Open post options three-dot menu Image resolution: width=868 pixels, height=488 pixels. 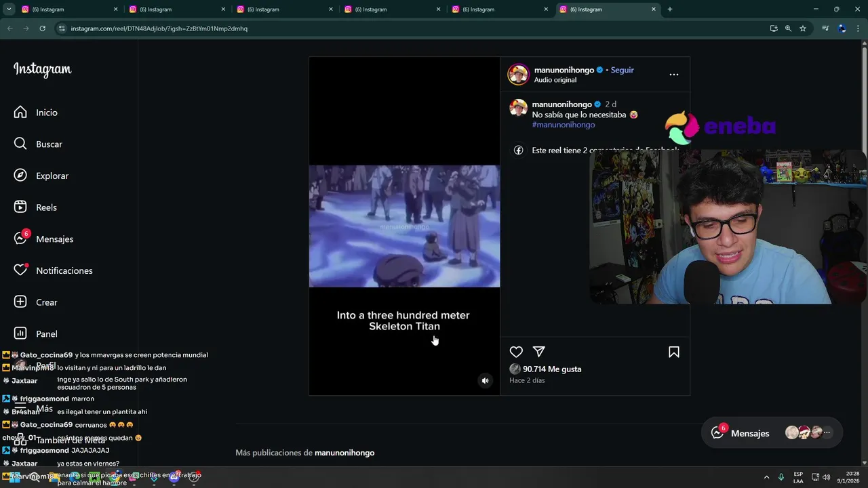coord(673,75)
